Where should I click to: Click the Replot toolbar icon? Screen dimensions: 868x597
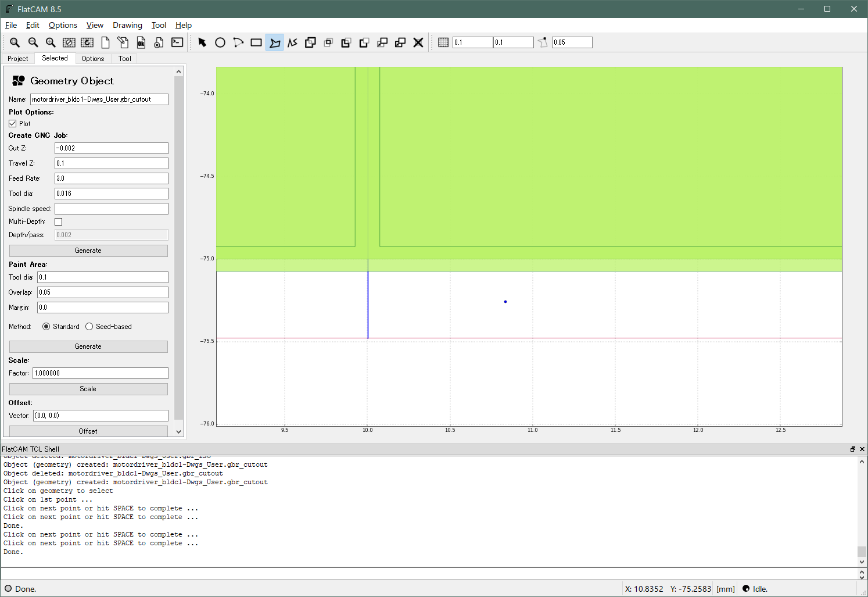click(87, 42)
